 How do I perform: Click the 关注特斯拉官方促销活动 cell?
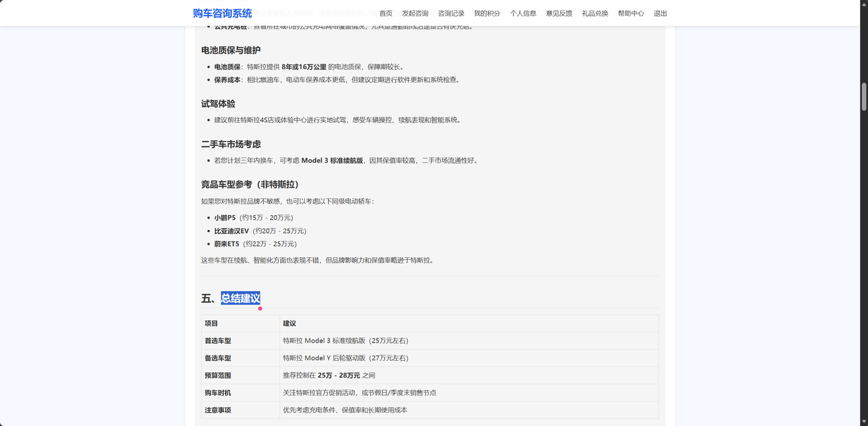pyautogui.click(x=469, y=393)
